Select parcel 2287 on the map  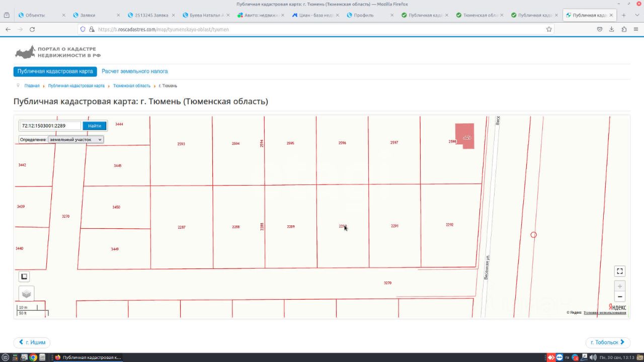click(182, 227)
